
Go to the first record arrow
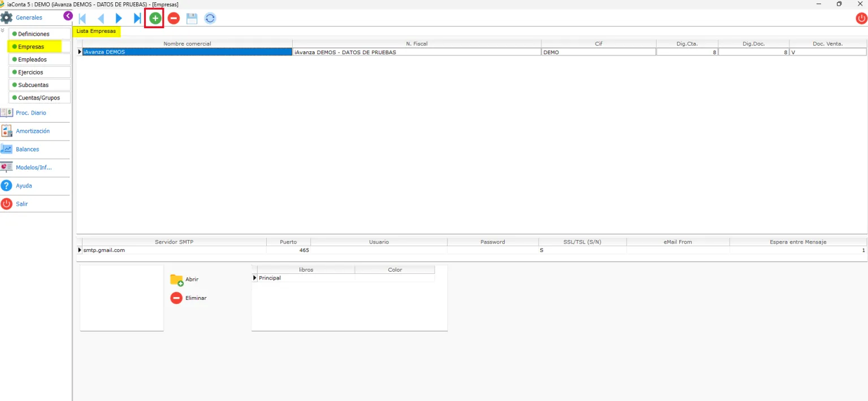click(83, 19)
